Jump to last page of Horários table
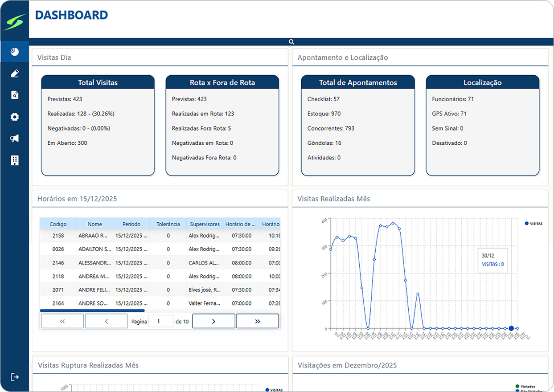 click(257, 321)
